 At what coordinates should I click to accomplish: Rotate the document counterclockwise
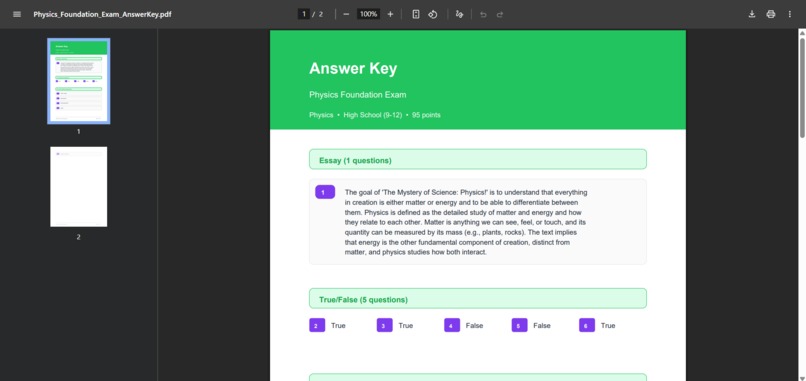pos(433,14)
